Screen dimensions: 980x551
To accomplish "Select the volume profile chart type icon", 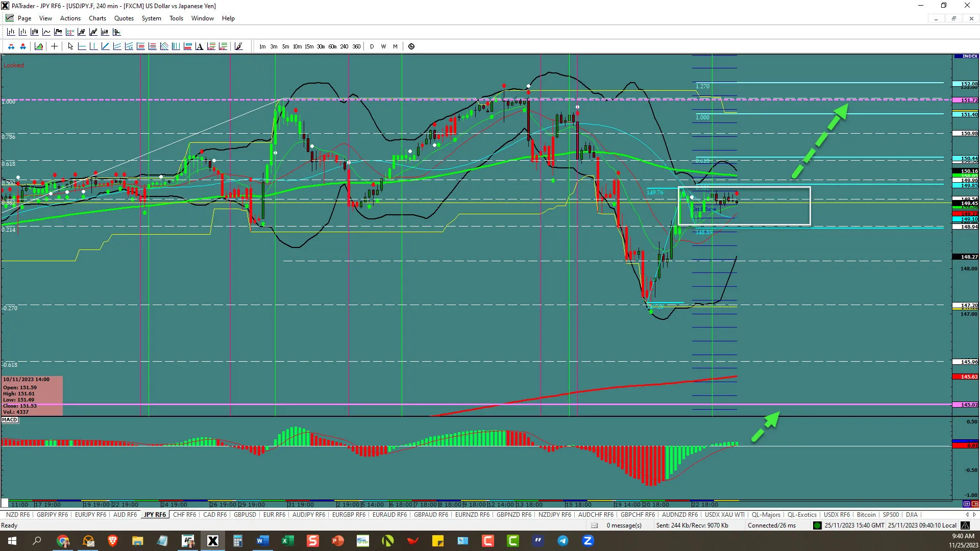I will (x=117, y=32).
